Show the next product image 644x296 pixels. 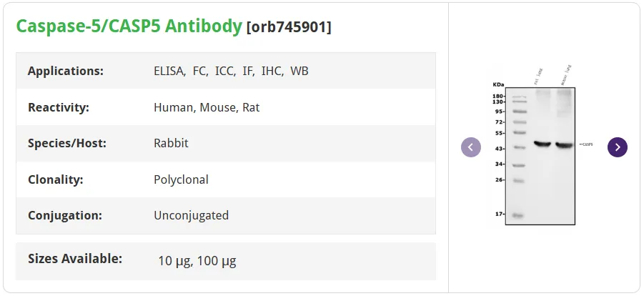pos(618,147)
